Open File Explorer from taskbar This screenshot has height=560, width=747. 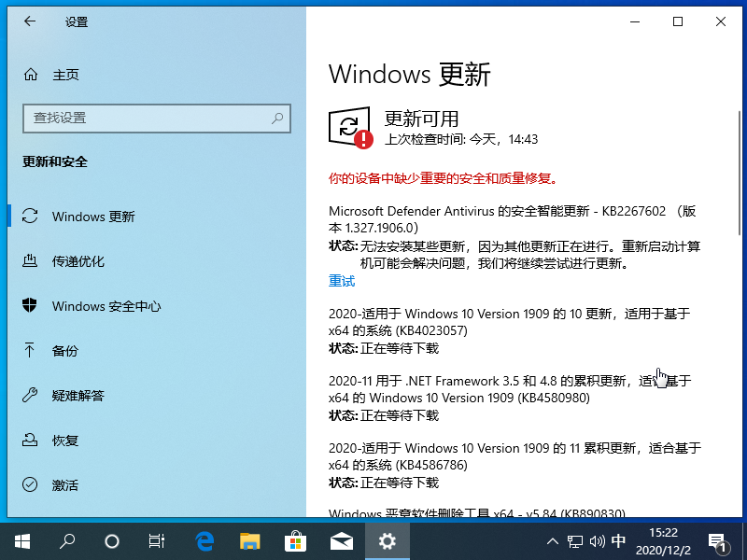click(249, 541)
